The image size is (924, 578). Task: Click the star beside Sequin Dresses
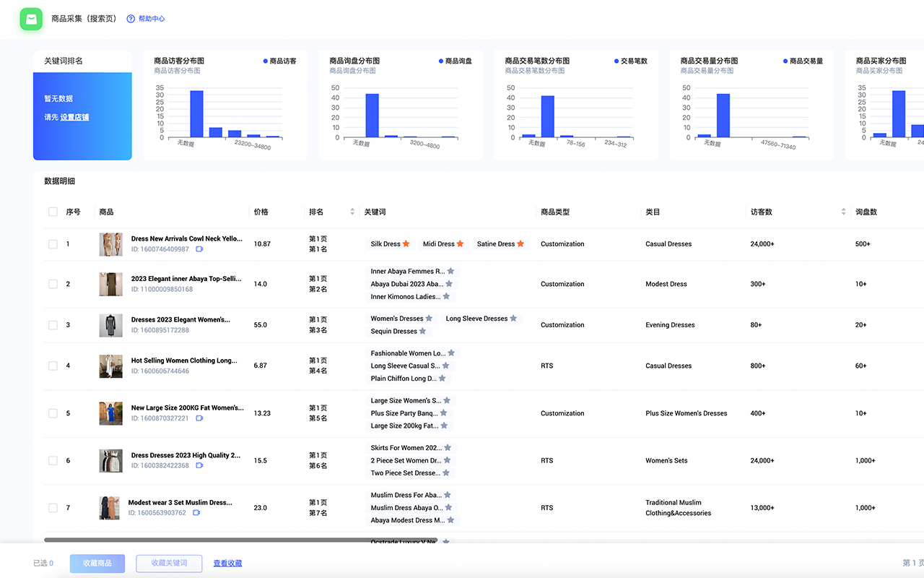[x=423, y=332]
